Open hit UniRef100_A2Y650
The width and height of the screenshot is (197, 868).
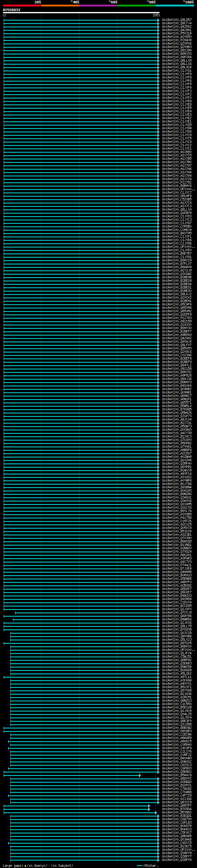tap(177, 37)
